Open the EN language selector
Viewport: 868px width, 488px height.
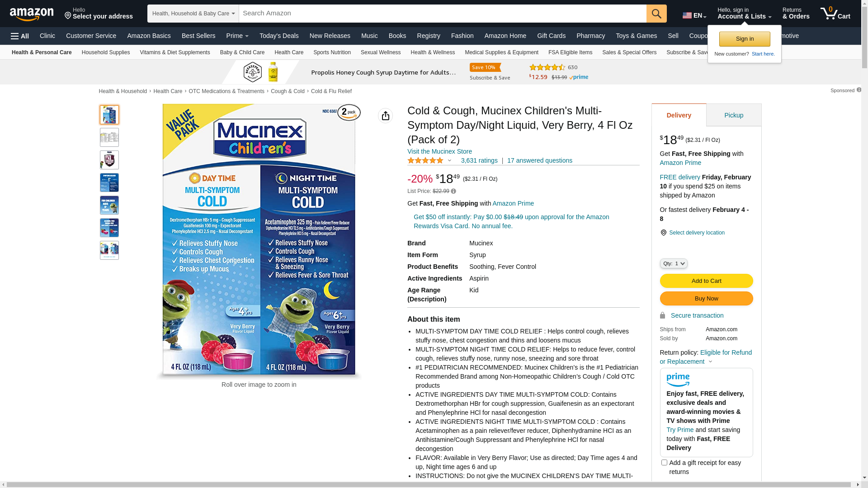(694, 15)
